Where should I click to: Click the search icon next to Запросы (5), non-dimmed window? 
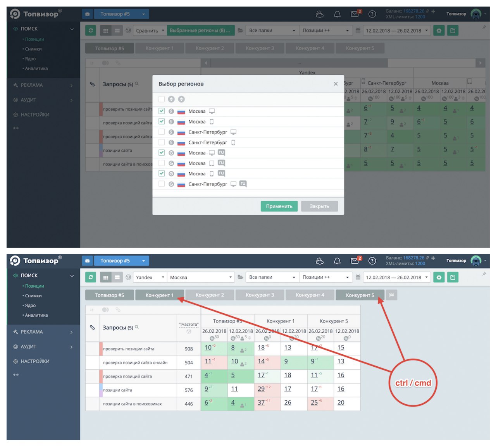click(137, 327)
